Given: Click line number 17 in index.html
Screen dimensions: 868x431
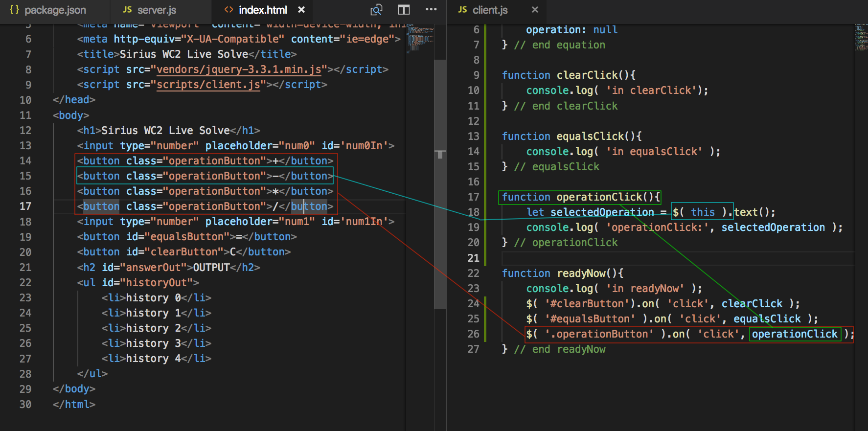Looking at the screenshot, I should (25, 206).
